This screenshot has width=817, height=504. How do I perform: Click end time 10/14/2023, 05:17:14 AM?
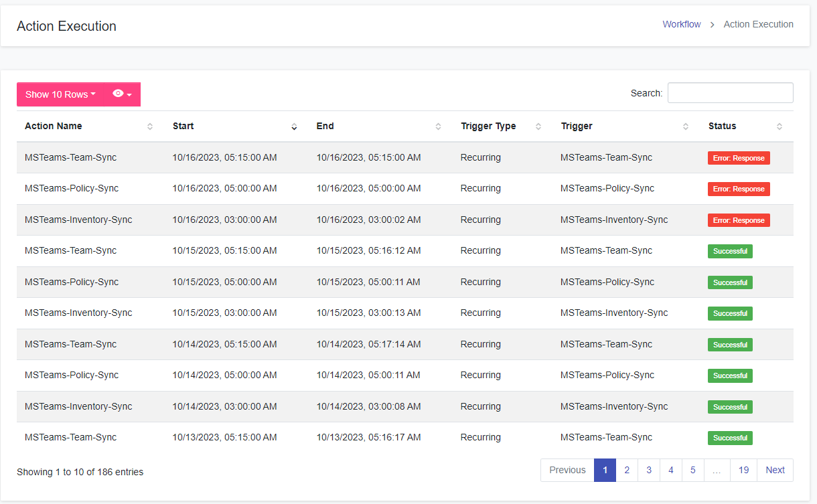pyautogui.click(x=368, y=344)
